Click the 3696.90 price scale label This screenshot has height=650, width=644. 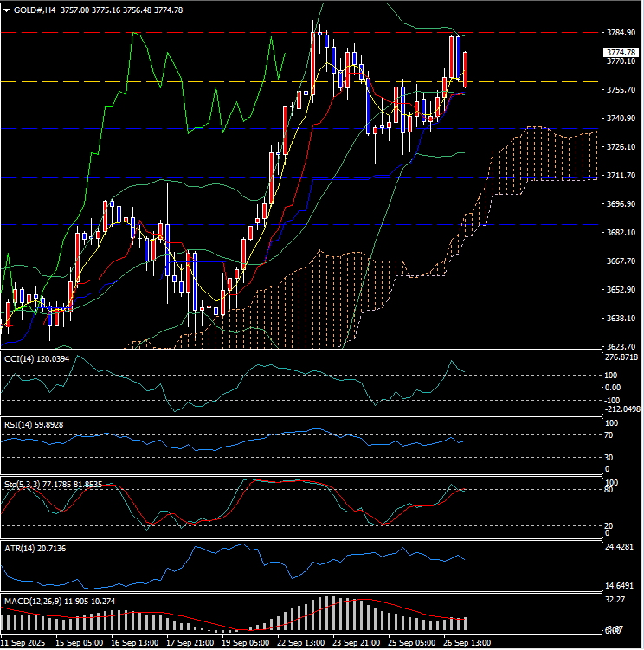click(x=621, y=204)
